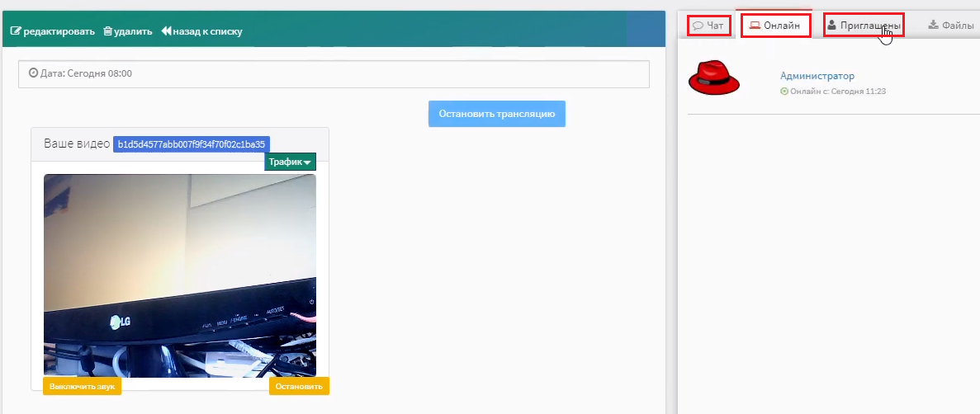Screen dimensions: 980x414
Task: Click the green online status indicator icon
Action: click(784, 92)
